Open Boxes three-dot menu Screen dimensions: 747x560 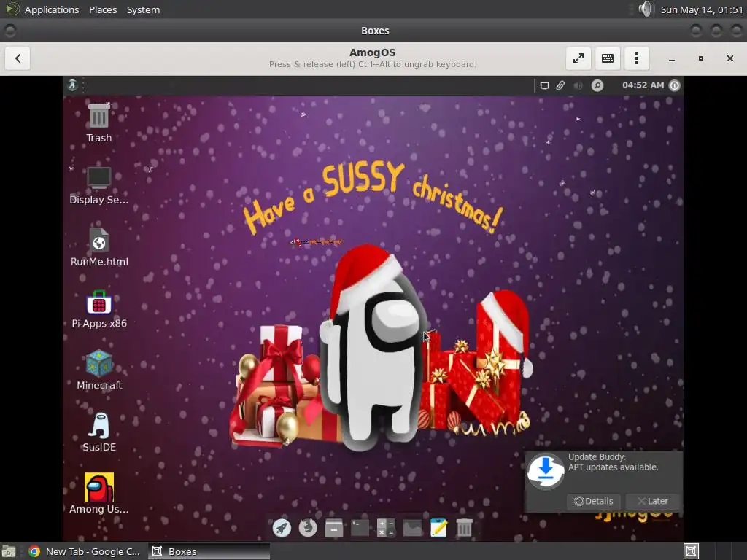637,58
